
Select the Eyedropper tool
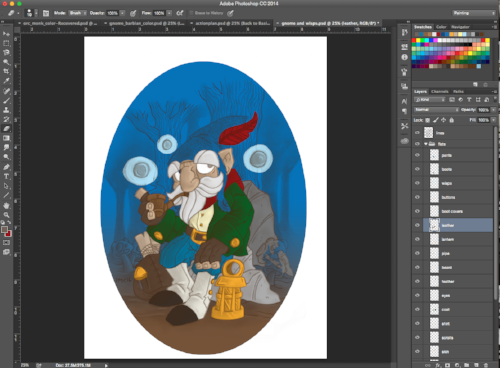6,81
